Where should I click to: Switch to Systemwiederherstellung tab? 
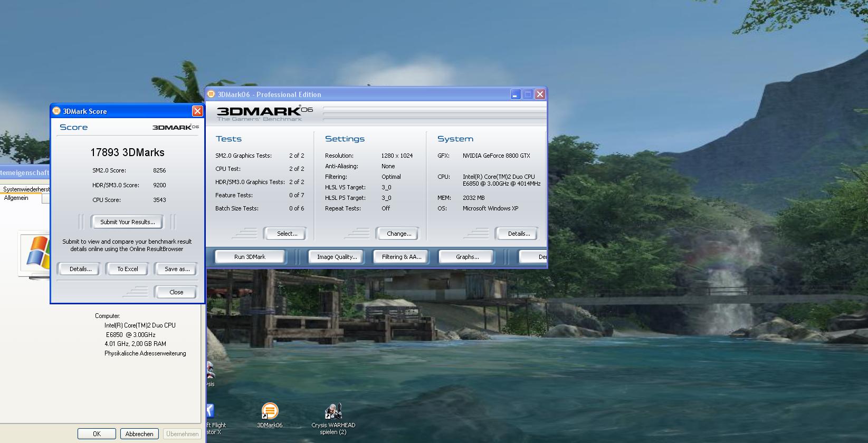click(x=25, y=189)
